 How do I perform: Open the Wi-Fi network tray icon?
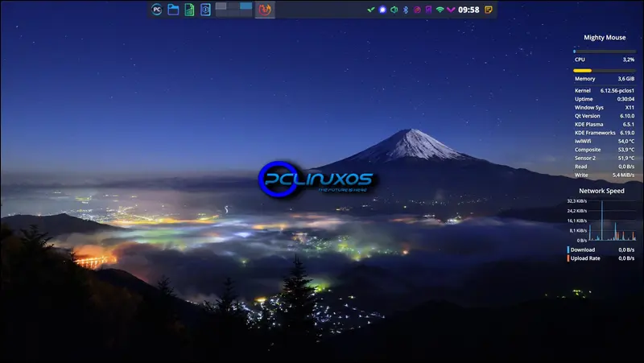tap(440, 10)
